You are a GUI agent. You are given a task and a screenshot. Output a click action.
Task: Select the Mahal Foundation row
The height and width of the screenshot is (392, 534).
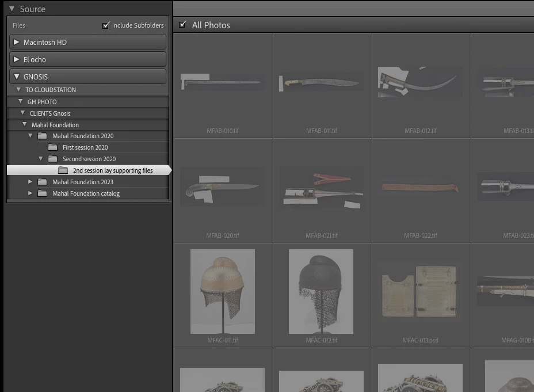click(x=87, y=125)
